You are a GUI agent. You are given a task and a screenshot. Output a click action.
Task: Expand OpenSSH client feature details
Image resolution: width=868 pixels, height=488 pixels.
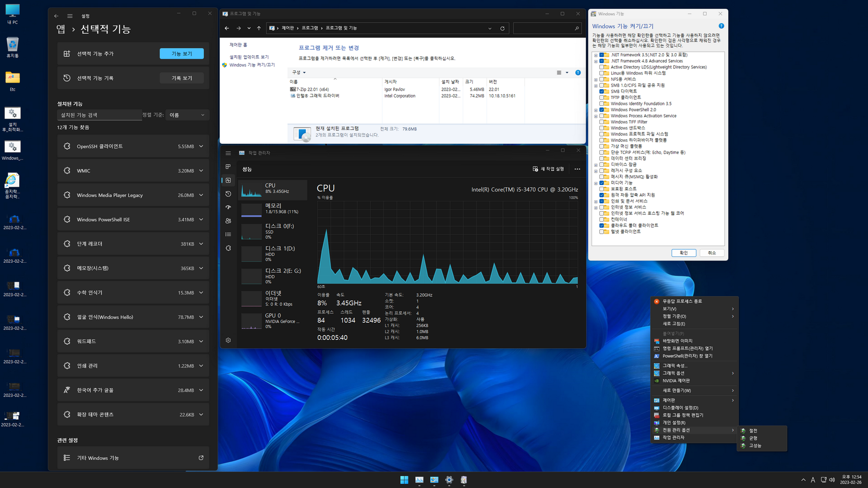[x=201, y=147]
